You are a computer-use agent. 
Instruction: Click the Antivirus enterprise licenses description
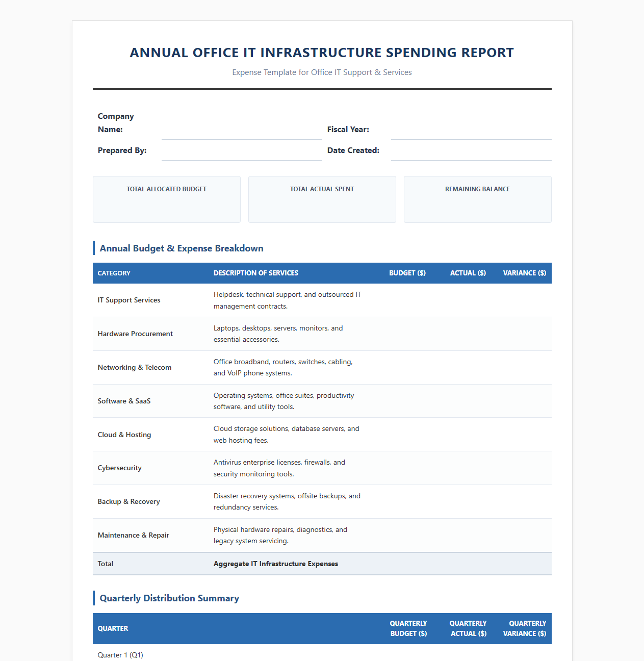coord(279,468)
